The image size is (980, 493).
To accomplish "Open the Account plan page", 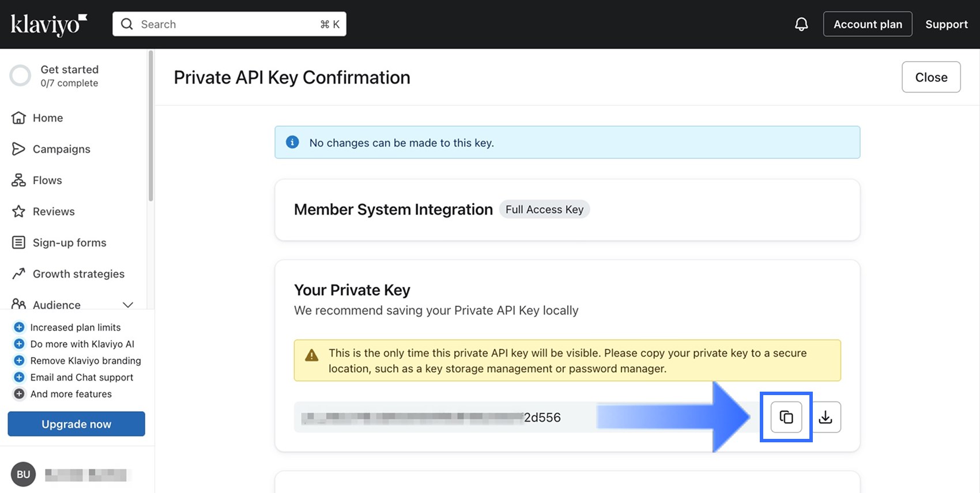I will coord(868,24).
